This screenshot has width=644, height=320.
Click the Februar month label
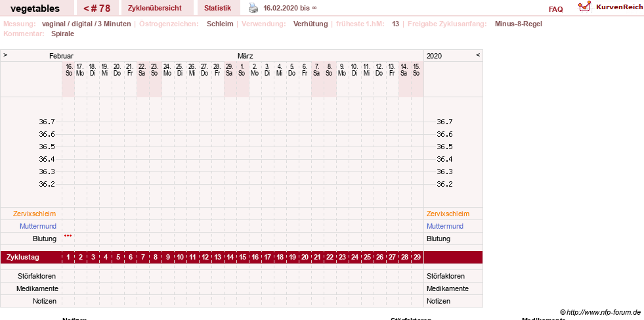coord(61,56)
